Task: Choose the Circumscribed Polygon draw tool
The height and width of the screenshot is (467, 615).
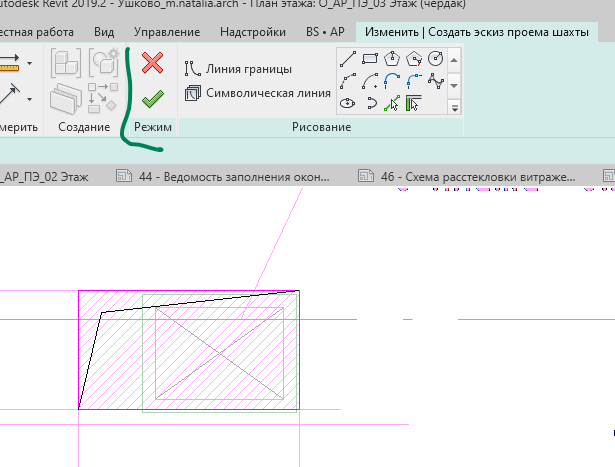Action: point(414,59)
